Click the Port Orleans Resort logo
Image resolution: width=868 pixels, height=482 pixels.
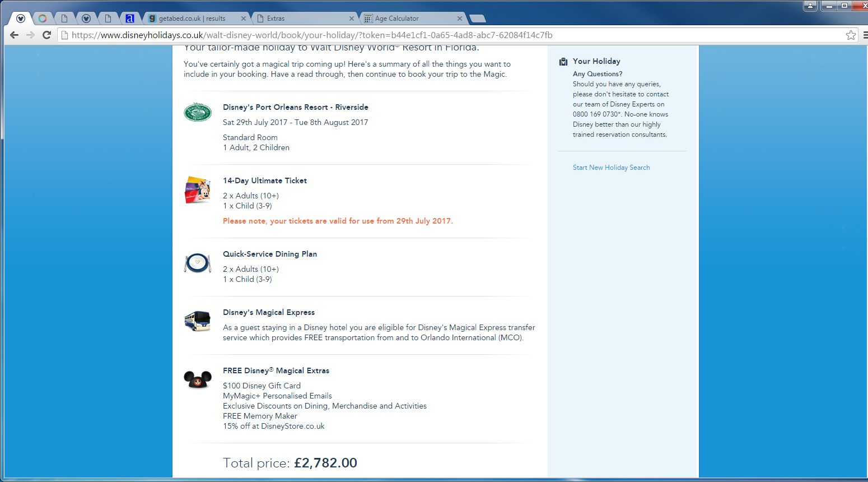pyautogui.click(x=198, y=112)
